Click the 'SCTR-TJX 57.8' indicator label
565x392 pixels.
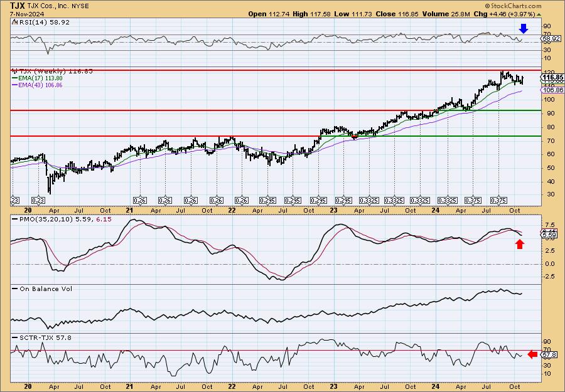tap(41, 337)
